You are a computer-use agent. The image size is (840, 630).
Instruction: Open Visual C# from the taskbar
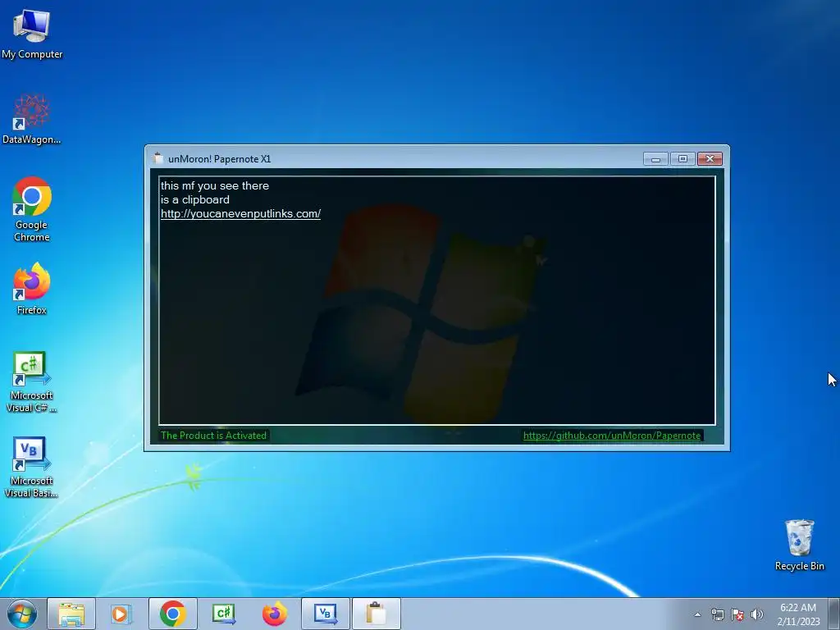tap(223, 614)
